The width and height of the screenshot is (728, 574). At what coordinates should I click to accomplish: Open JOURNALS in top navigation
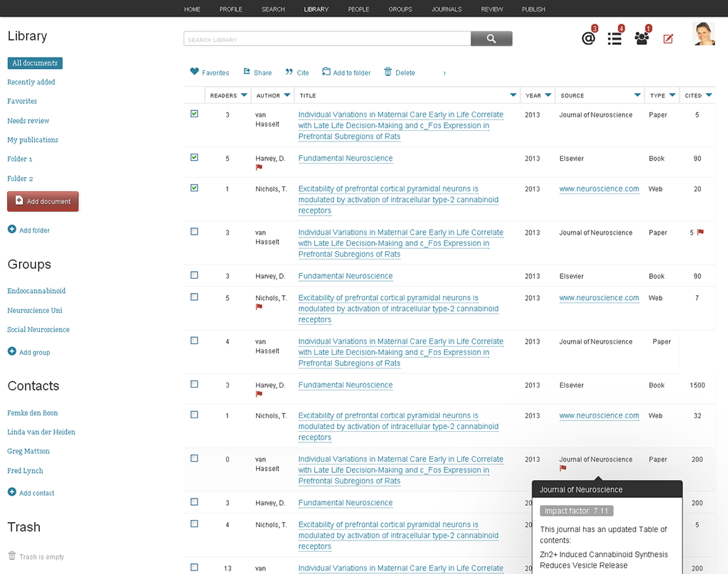coord(446,9)
